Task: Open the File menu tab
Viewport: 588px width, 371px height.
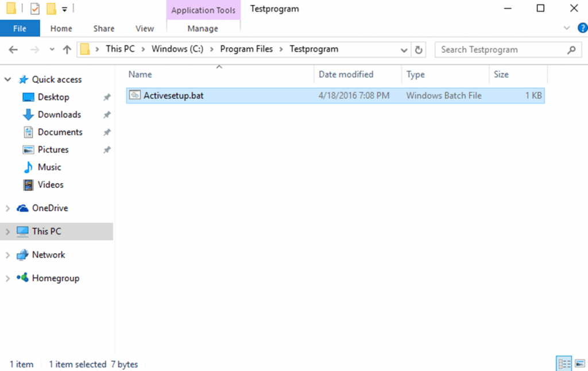Action: point(20,28)
